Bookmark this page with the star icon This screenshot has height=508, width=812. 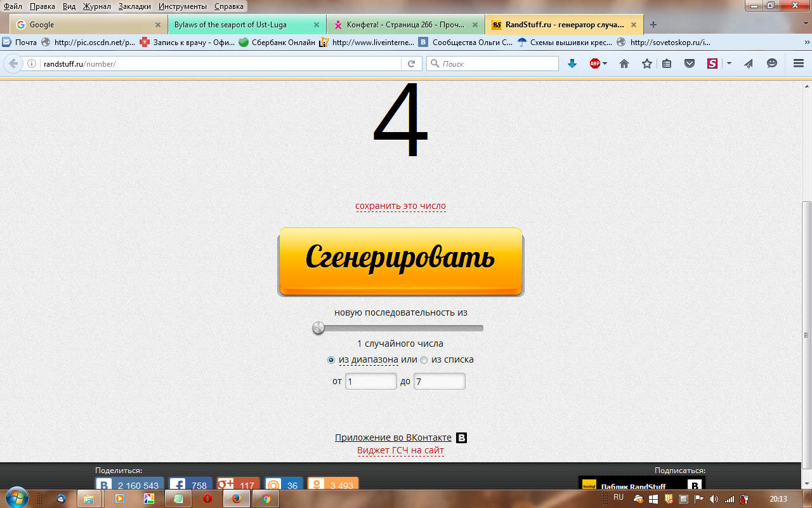[646, 63]
